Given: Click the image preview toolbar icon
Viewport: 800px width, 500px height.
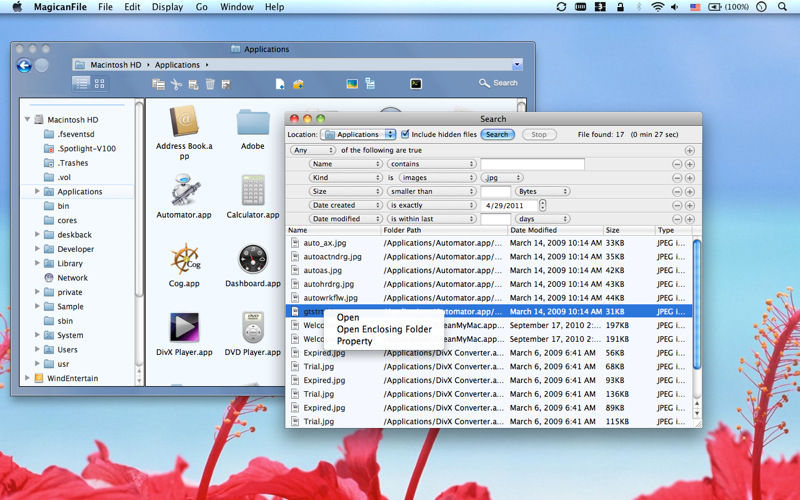Looking at the screenshot, I should 352,84.
